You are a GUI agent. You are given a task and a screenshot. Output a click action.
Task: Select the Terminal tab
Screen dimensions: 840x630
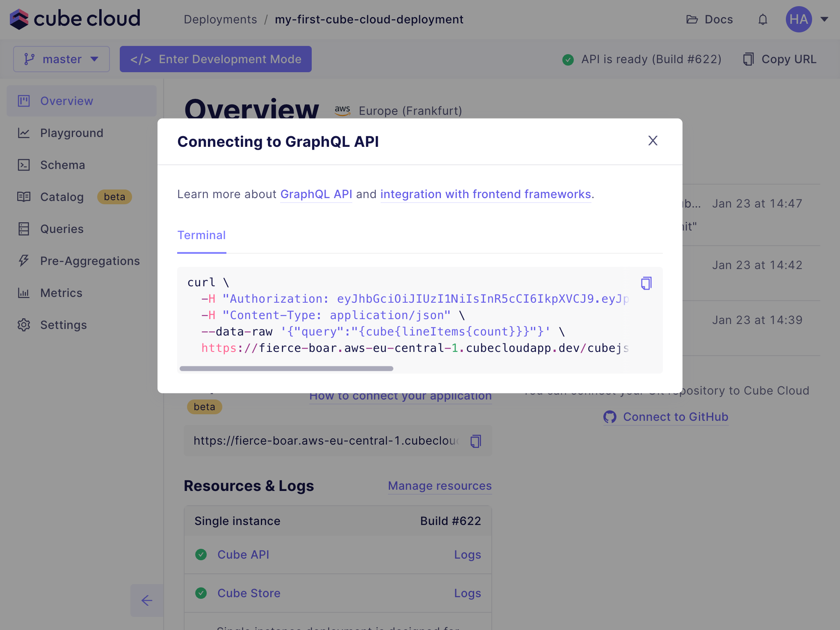[x=201, y=235]
